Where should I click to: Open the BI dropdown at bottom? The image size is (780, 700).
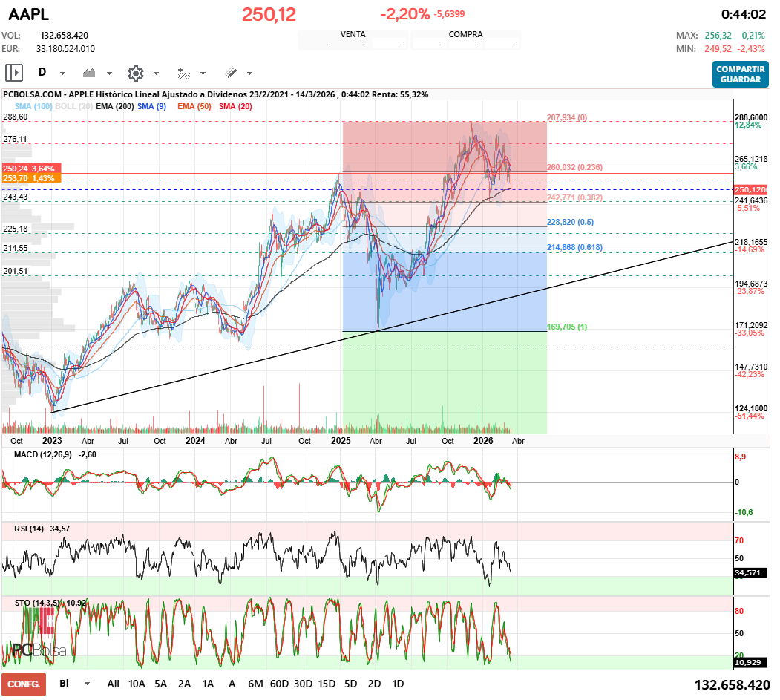coord(69,684)
